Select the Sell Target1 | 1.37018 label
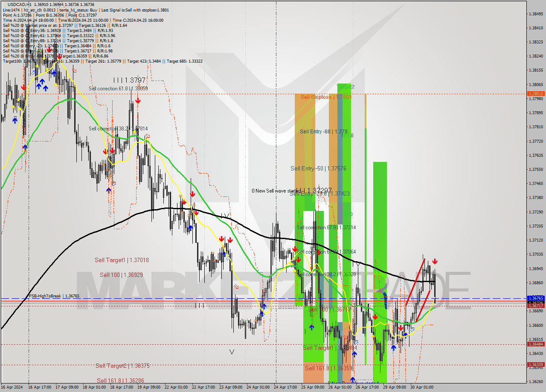Image resolution: width=546 pixels, height=392 pixels. click(x=122, y=260)
